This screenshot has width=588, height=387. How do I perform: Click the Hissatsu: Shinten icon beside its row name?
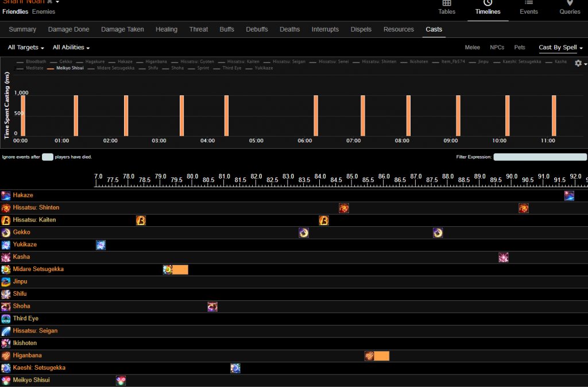(6, 208)
